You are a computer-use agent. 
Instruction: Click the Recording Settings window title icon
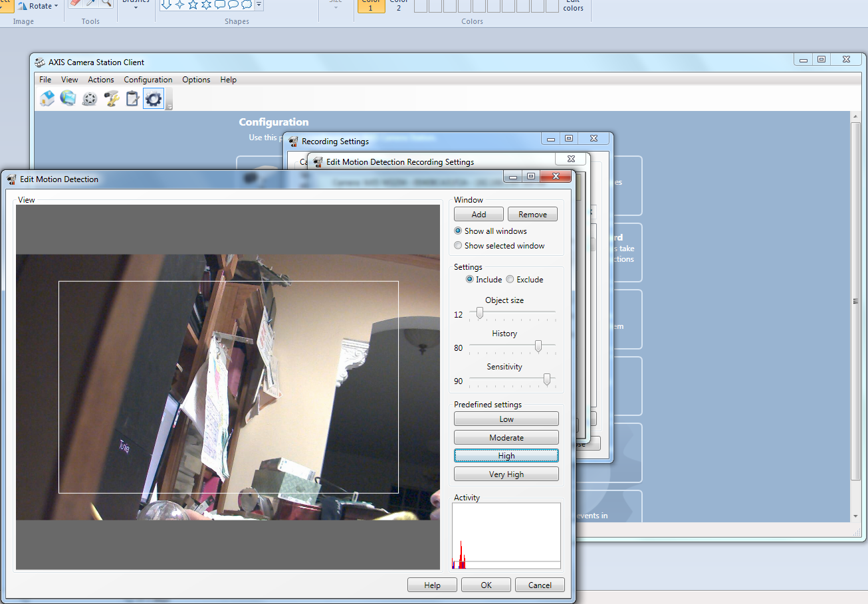click(294, 142)
